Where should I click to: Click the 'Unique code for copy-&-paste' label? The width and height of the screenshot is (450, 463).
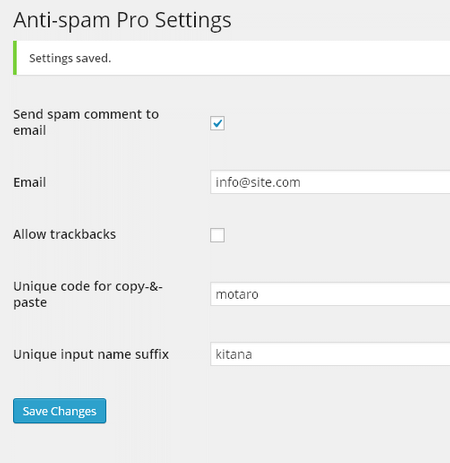[x=88, y=294]
